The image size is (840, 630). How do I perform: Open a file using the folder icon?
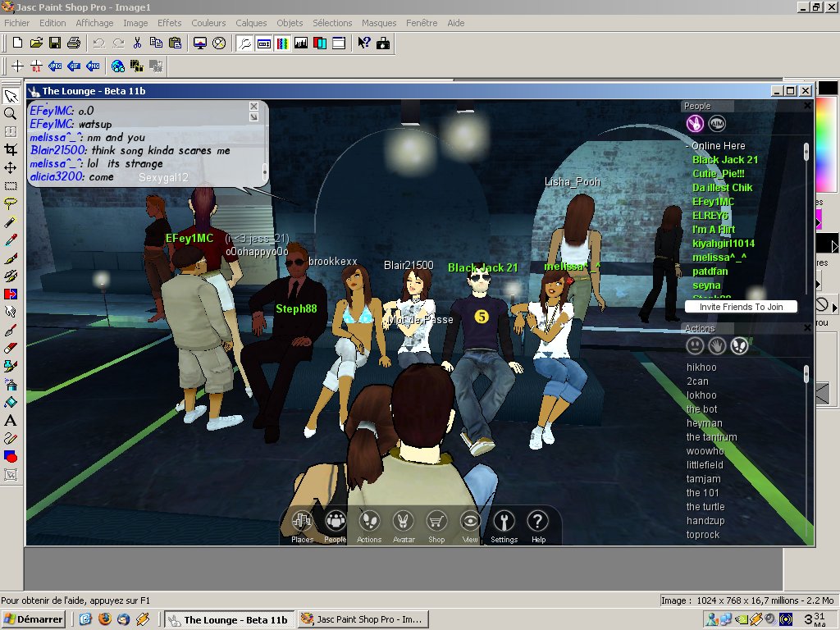tap(36, 43)
